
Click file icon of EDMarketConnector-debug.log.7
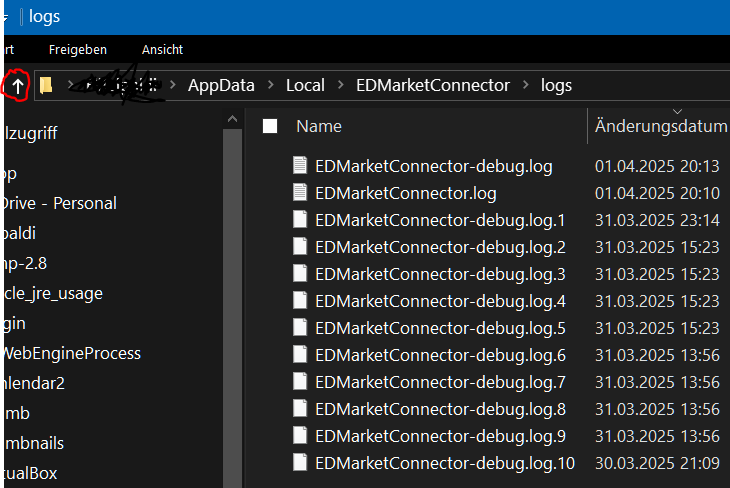click(x=300, y=381)
